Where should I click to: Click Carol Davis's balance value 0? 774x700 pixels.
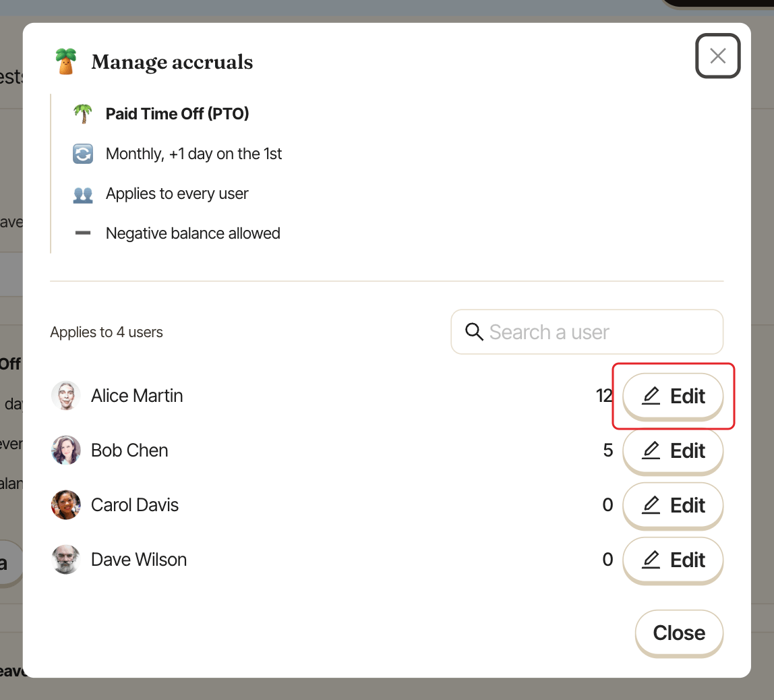(x=608, y=506)
